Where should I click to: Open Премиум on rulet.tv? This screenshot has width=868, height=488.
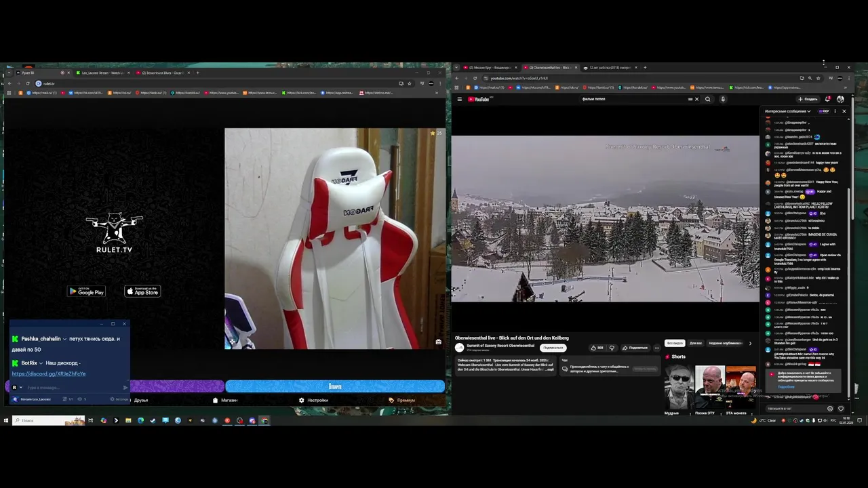coord(401,401)
